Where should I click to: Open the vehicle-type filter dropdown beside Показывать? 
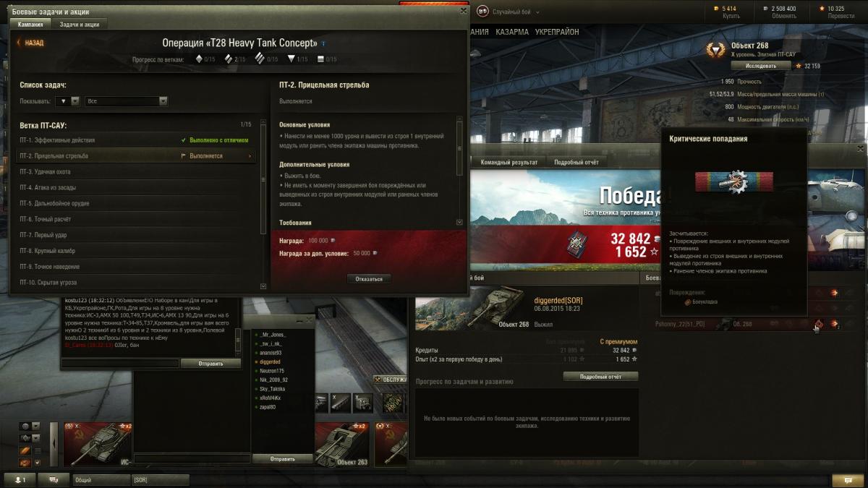click(69, 101)
